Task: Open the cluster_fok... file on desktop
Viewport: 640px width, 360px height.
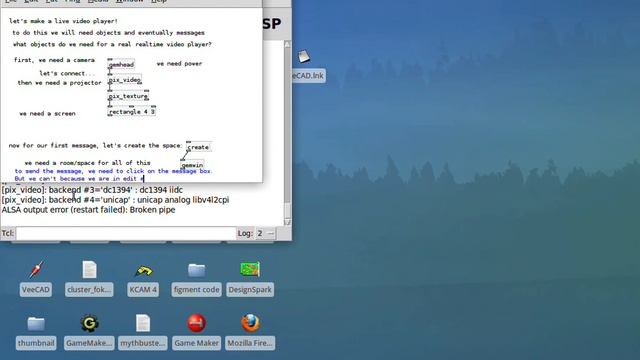Action: point(89,278)
